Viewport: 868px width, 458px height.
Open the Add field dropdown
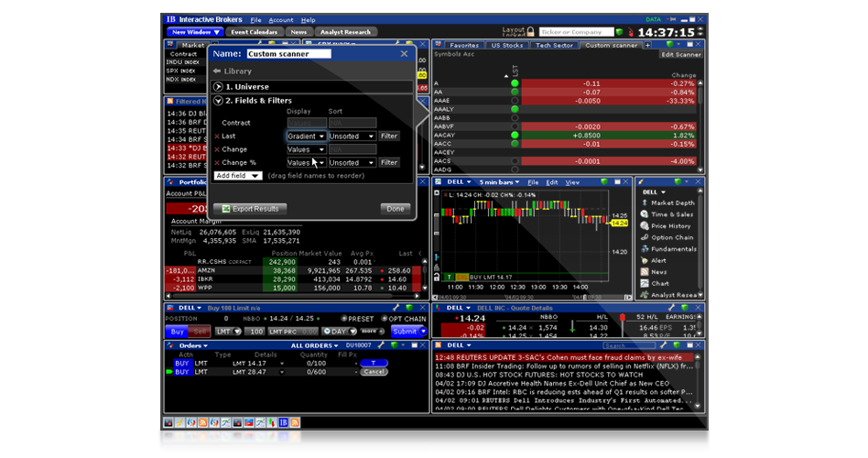coord(238,175)
